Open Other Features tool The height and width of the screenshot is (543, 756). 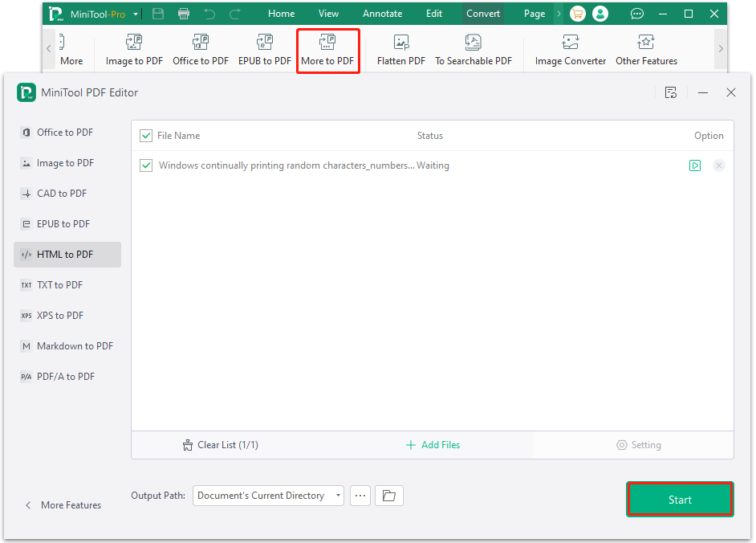[x=646, y=49]
